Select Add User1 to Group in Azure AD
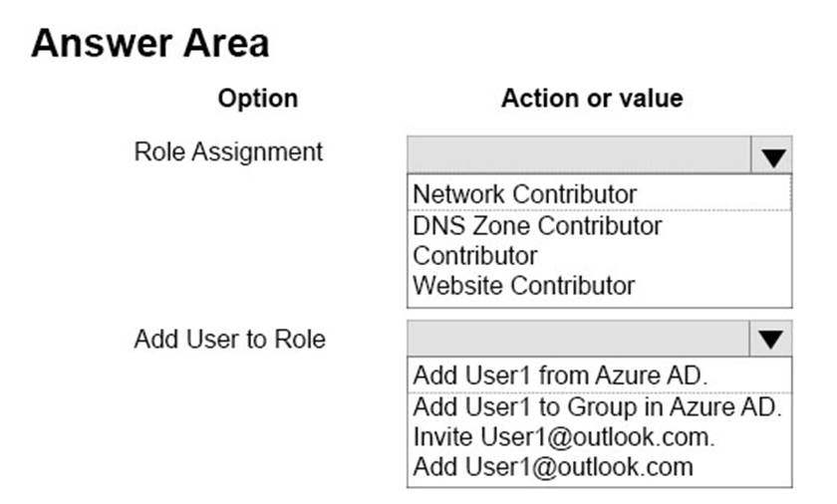Viewport: 837px width, 504px height. 598,406
